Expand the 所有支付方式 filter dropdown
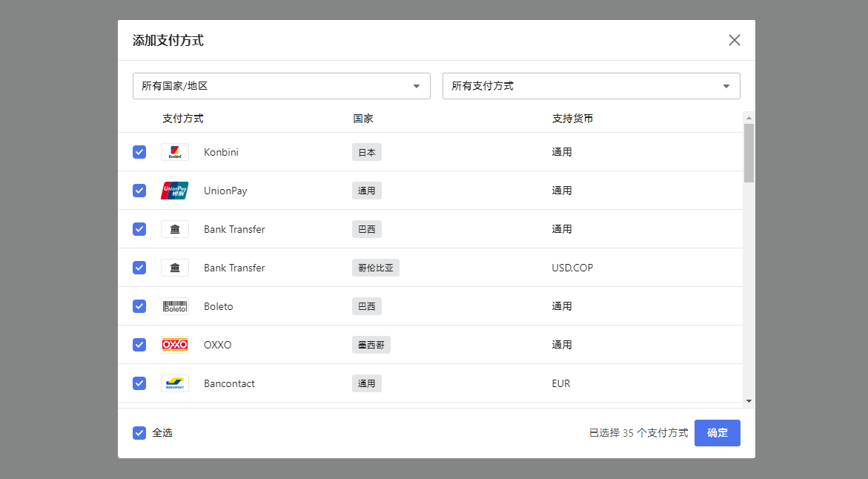Image resolution: width=868 pixels, height=479 pixels. point(591,86)
